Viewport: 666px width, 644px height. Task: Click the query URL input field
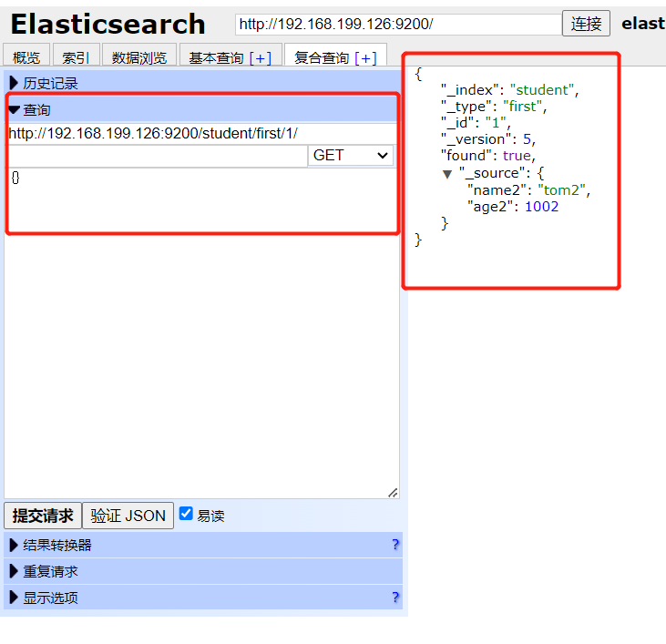(x=202, y=133)
